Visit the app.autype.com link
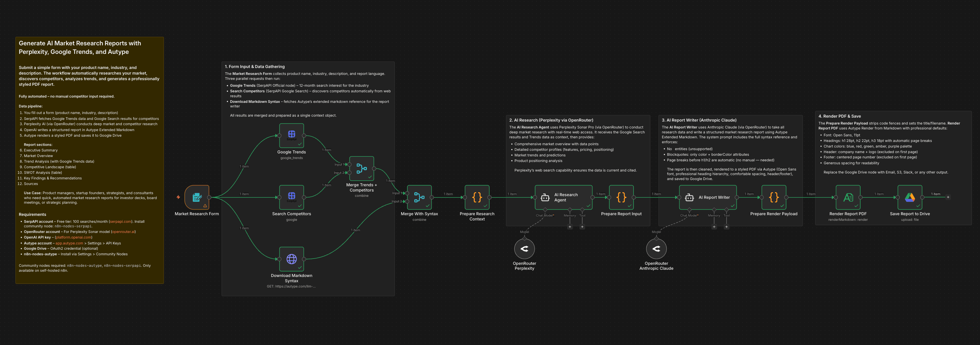This screenshot has width=980, height=345. click(x=69, y=243)
